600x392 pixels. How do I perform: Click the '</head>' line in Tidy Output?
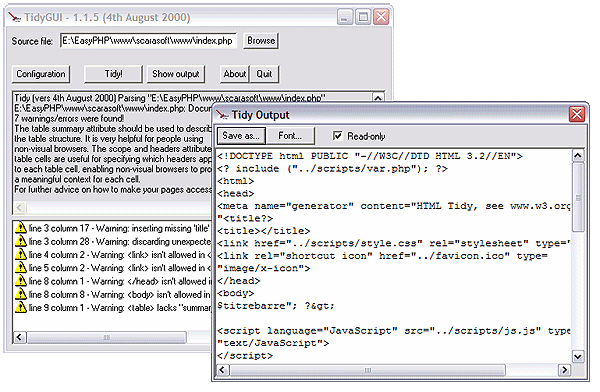pos(239,281)
